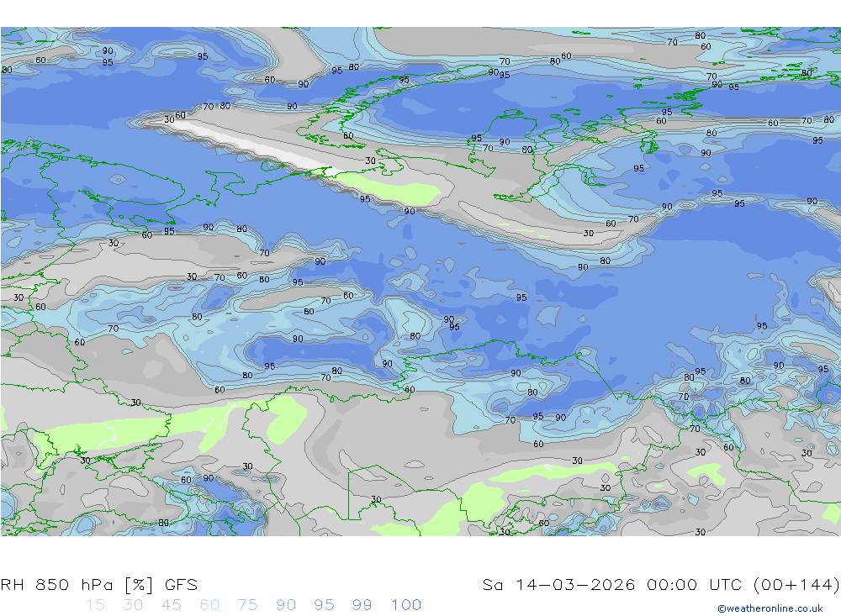The height and width of the screenshot is (616, 841).
Task: Click the forecast offset '(00+144)' text
Action: click(x=796, y=584)
